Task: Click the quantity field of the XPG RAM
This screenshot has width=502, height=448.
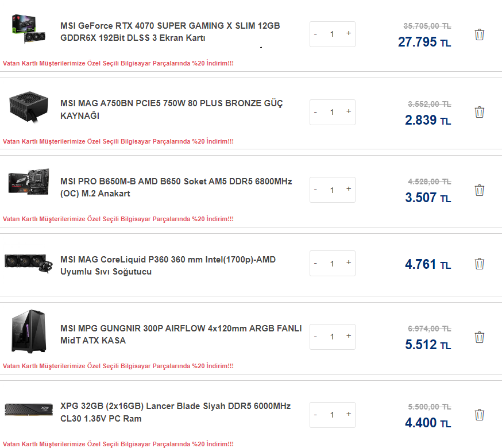Action: click(332, 415)
